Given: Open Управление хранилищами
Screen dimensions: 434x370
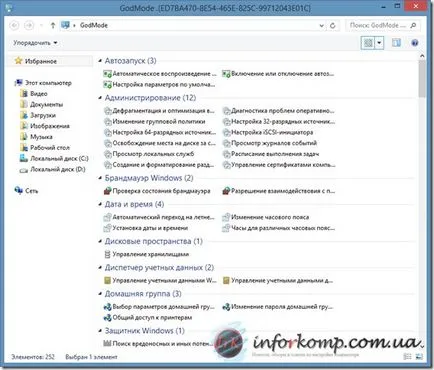Looking at the screenshot, I should pos(147,254).
